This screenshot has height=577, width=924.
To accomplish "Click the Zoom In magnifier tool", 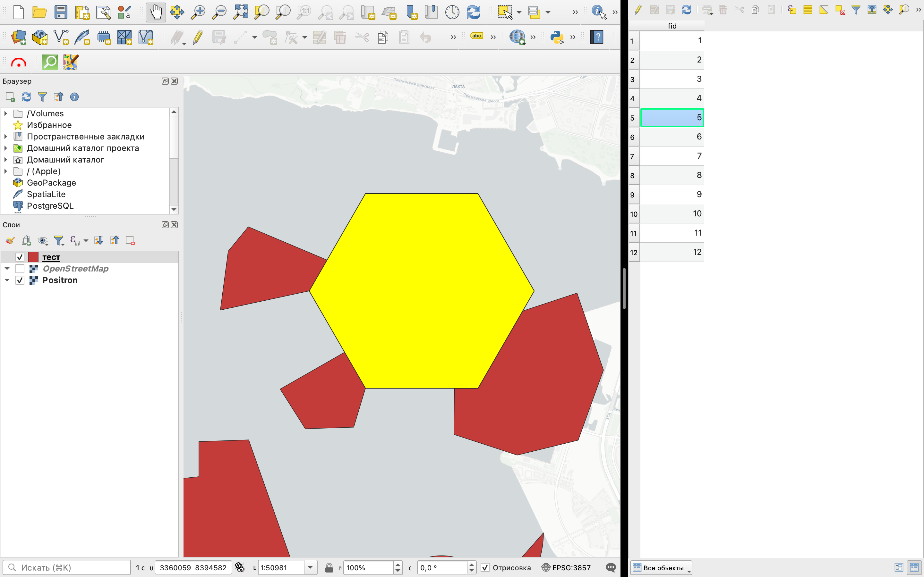I will click(x=198, y=12).
